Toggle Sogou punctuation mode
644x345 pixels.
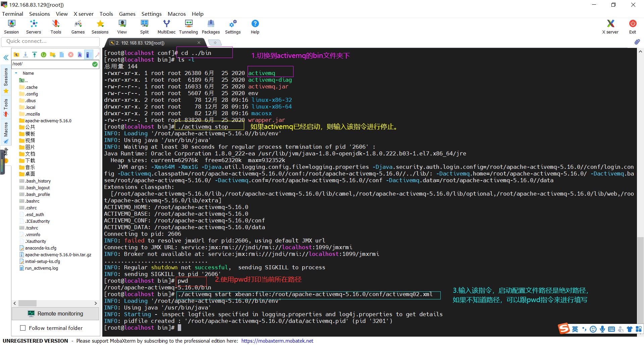click(584, 329)
